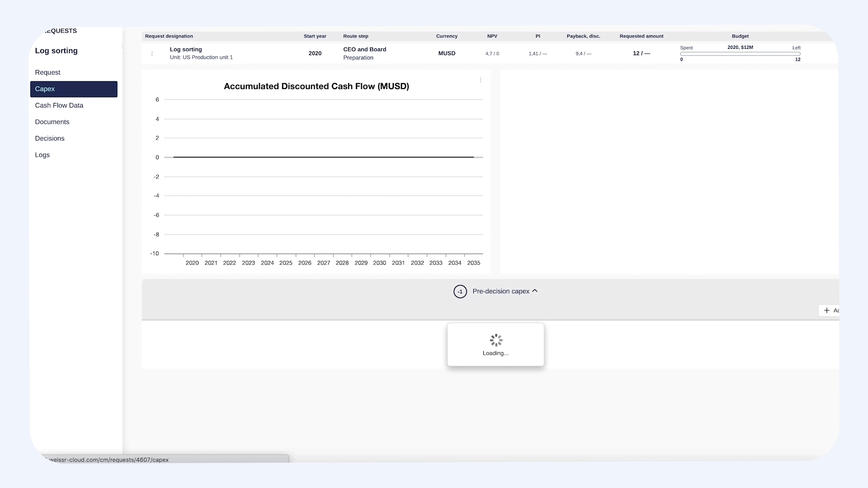Click the Add button below Pre-decision capex
The height and width of the screenshot is (488, 868).
[833, 310]
